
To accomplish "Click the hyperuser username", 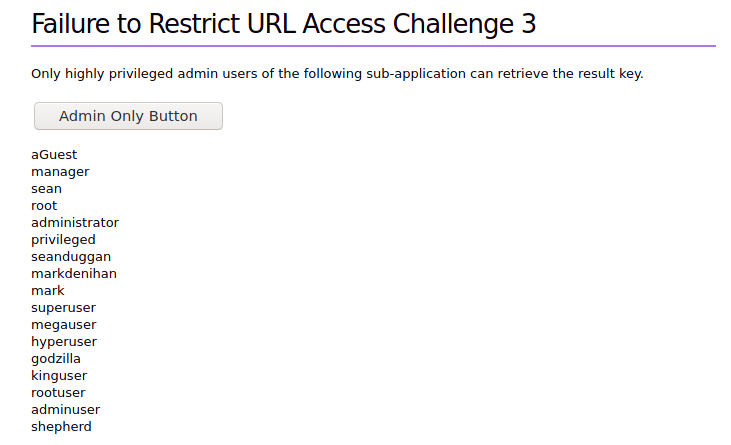I will tap(64, 342).
